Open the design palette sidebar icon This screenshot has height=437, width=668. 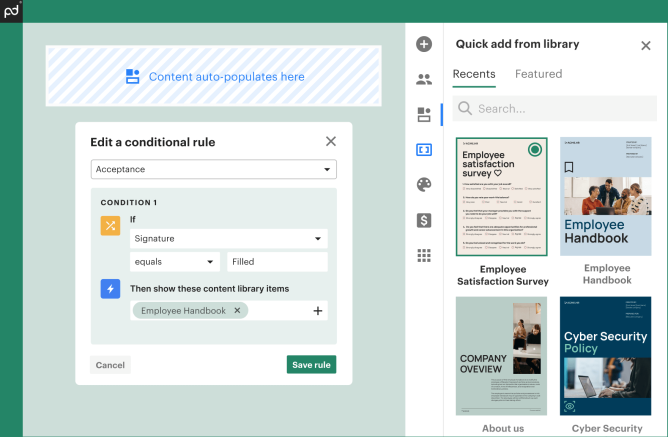(x=424, y=185)
